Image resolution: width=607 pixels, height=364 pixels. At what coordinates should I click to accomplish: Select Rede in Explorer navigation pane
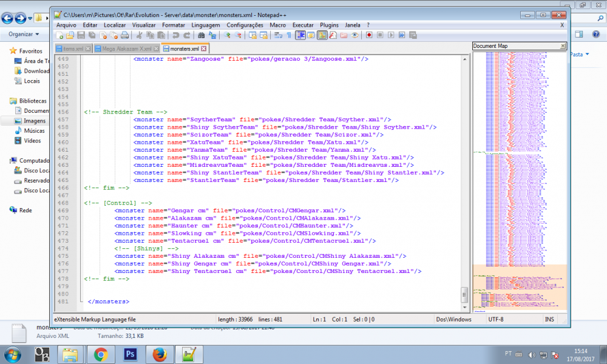click(21, 210)
